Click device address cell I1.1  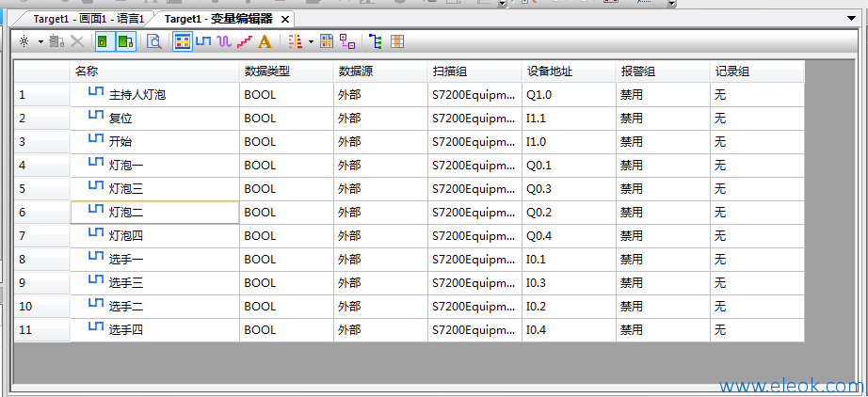click(569, 119)
